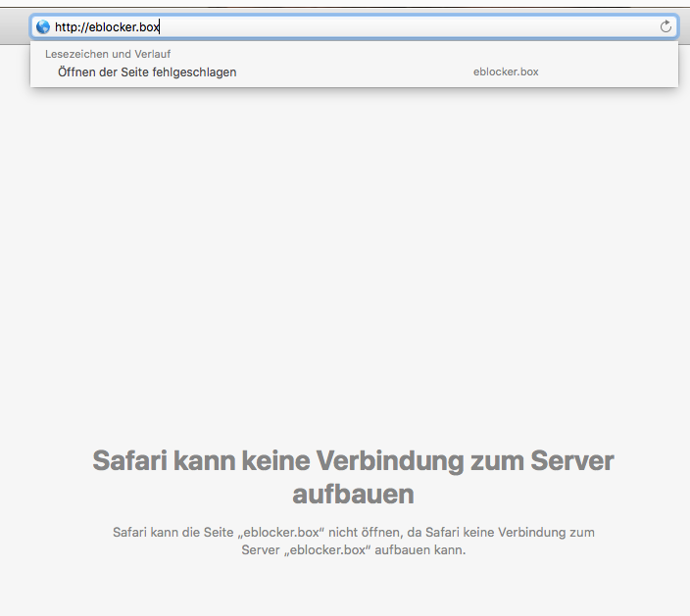Click the globe icon in the address bar

[x=43, y=26]
